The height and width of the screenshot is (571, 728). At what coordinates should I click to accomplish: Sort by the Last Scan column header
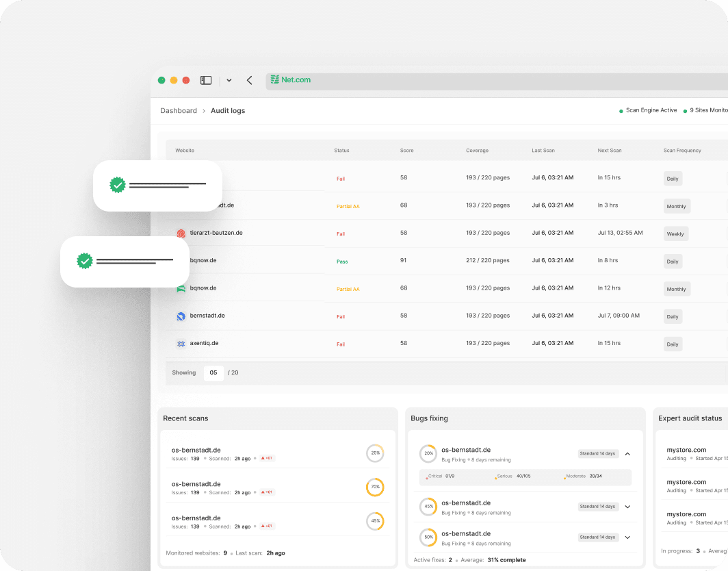click(x=543, y=151)
